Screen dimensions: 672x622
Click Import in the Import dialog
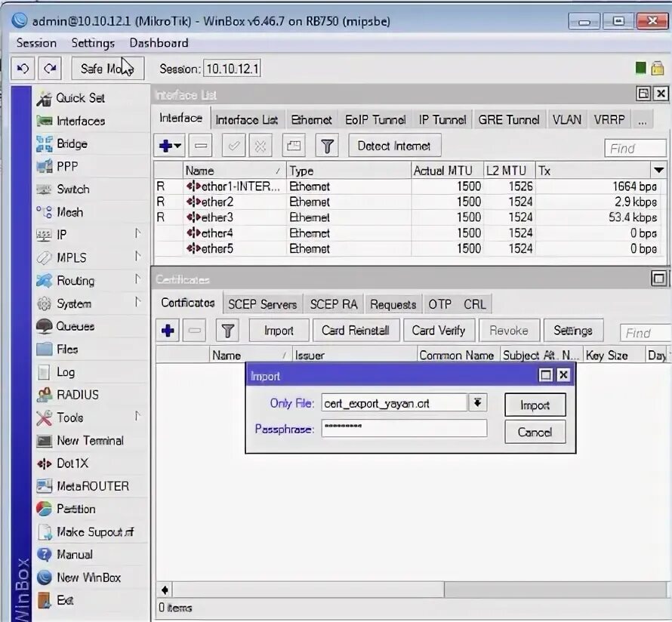[535, 405]
